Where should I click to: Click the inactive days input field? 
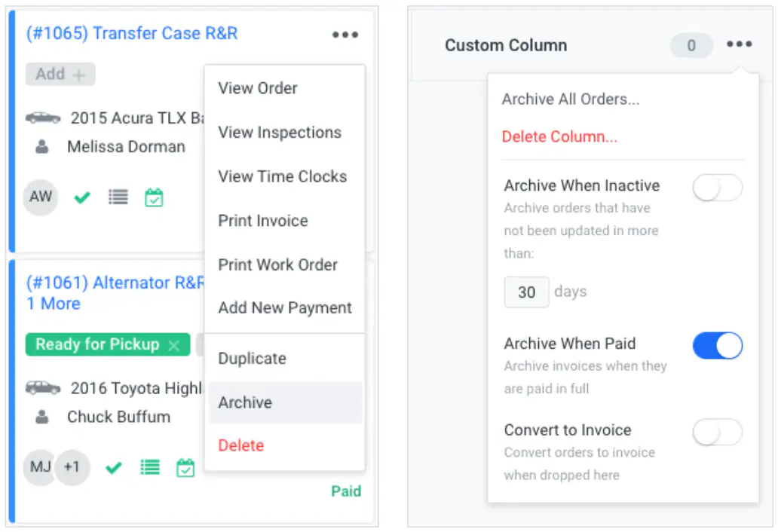(x=526, y=292)
